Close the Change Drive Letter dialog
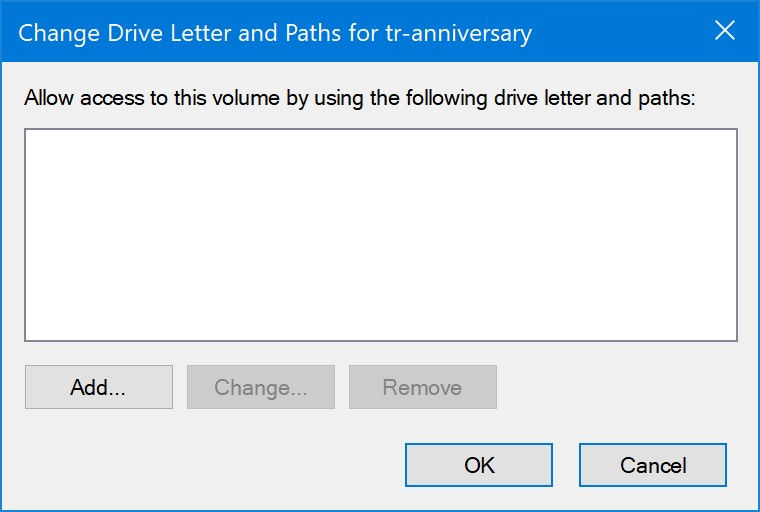 point(725,31)
